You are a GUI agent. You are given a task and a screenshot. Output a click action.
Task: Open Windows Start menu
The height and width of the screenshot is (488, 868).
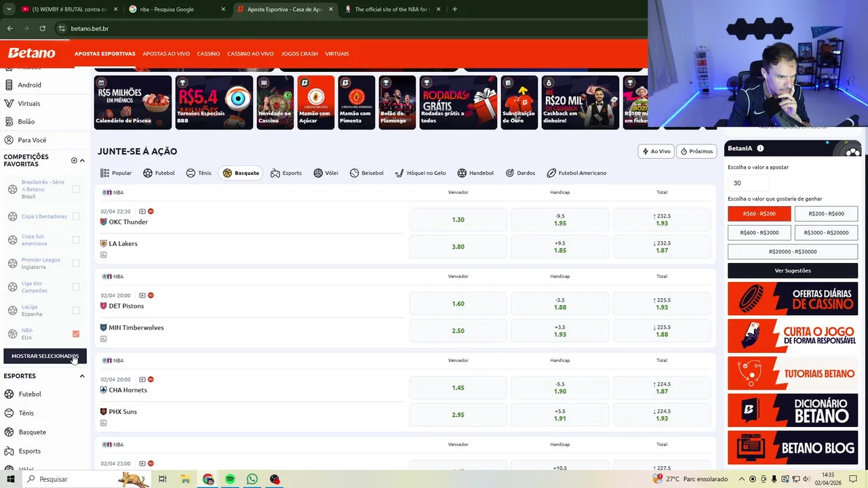coord(10,479)
